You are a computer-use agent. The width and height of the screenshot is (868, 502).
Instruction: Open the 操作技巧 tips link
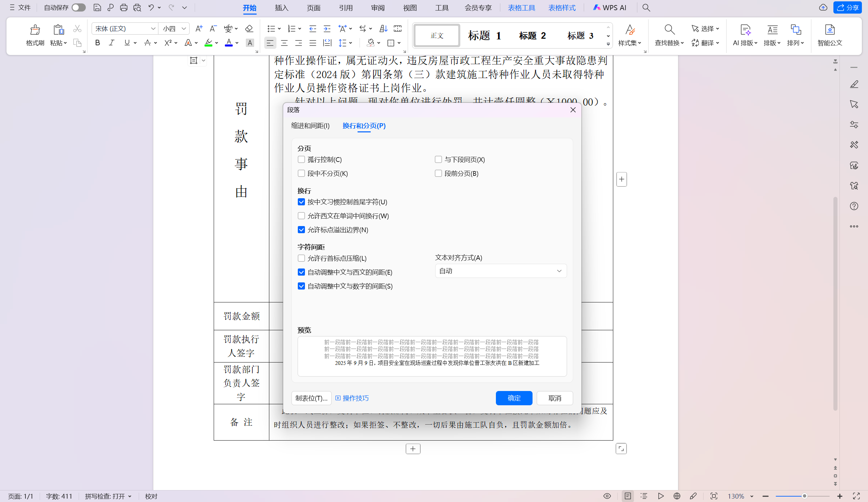pos(352,398)
